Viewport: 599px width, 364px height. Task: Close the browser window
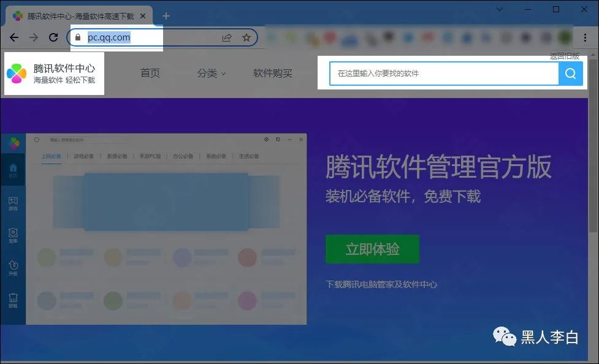(x=584, y=9)
